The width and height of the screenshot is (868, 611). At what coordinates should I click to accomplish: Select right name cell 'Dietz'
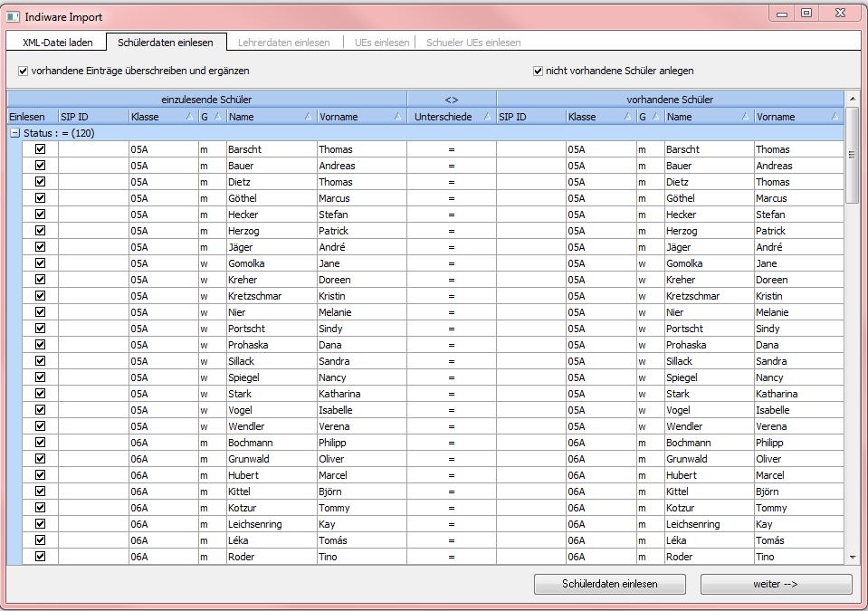point(710,182)
